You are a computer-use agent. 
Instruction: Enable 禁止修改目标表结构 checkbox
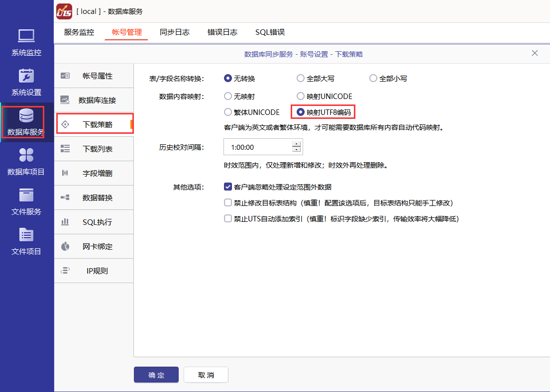(227, 202)
